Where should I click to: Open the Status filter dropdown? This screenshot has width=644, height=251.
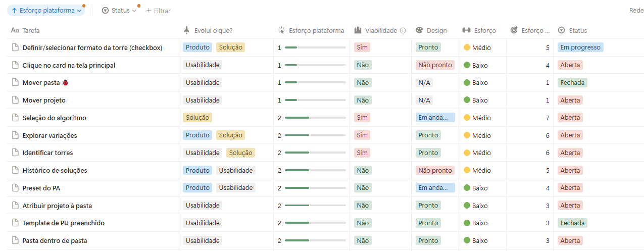[119, 11]
